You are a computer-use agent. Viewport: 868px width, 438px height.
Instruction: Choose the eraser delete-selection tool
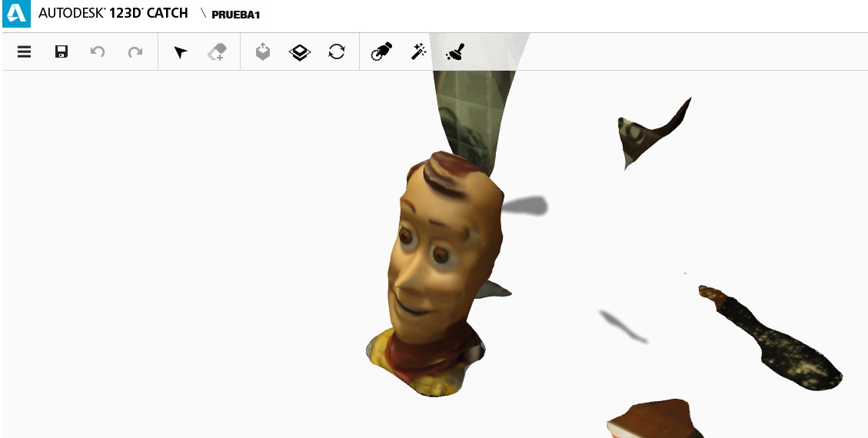coord(218,52)
